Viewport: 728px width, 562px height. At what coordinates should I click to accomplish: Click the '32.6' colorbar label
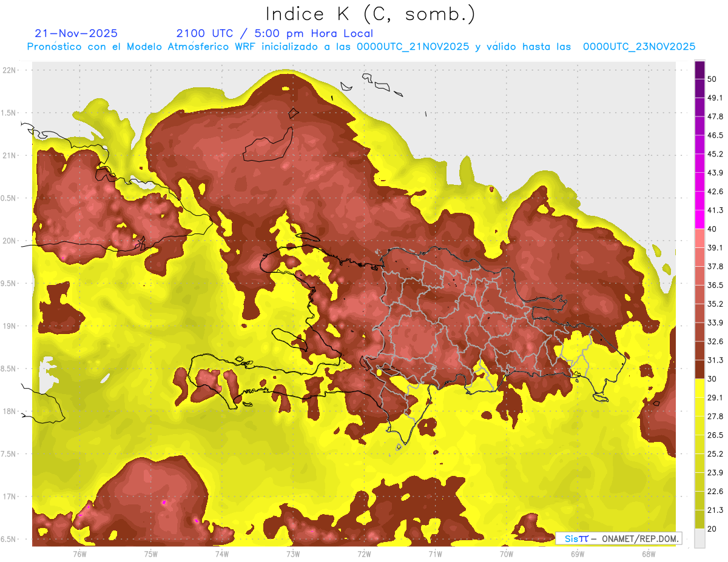715,341
